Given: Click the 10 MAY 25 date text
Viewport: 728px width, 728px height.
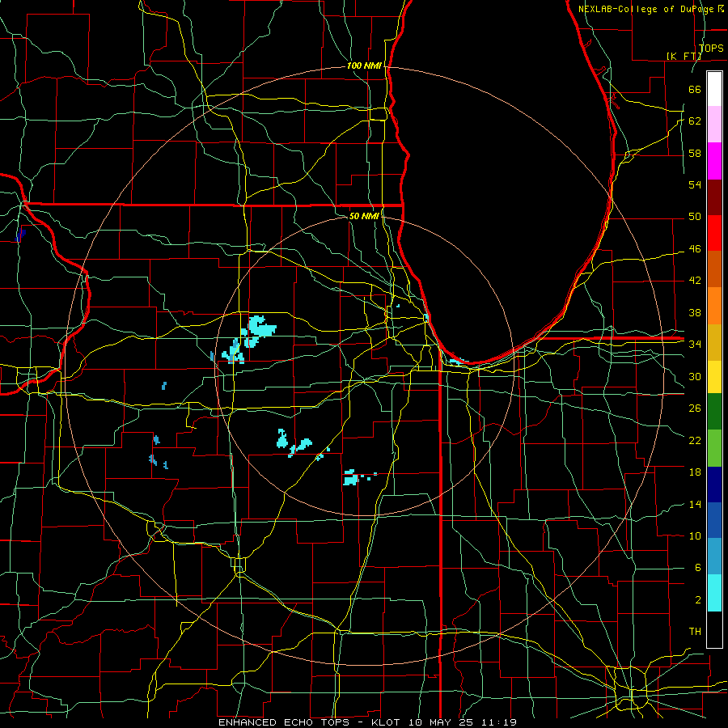Looking at the screenshot, I should 442,722.
